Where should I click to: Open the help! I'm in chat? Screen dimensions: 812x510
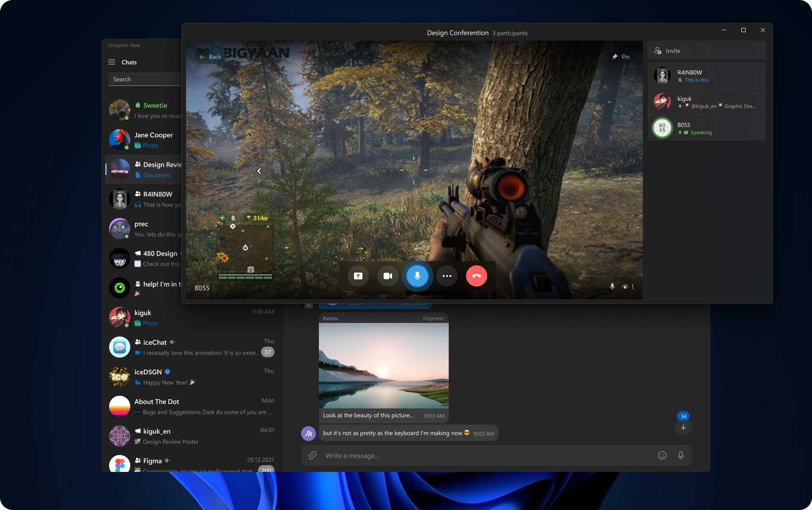click(144, 288)
